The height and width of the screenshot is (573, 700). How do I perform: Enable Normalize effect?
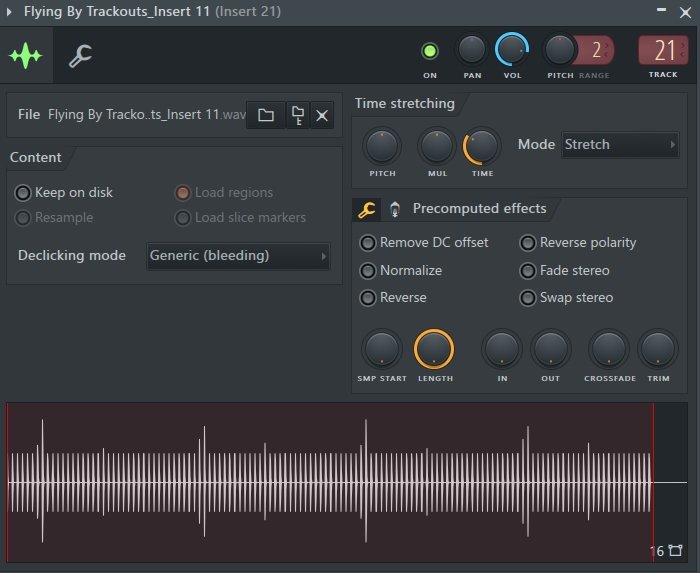click(400, 270)
